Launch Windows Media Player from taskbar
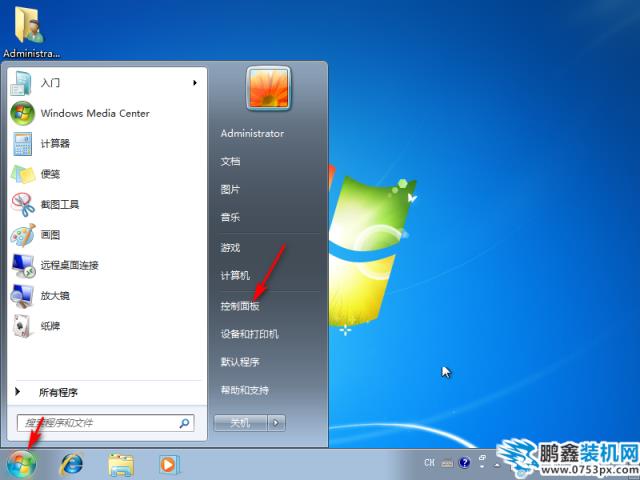Screen dimensions: 640x480 pyautogui.click(x=168, y=464)
